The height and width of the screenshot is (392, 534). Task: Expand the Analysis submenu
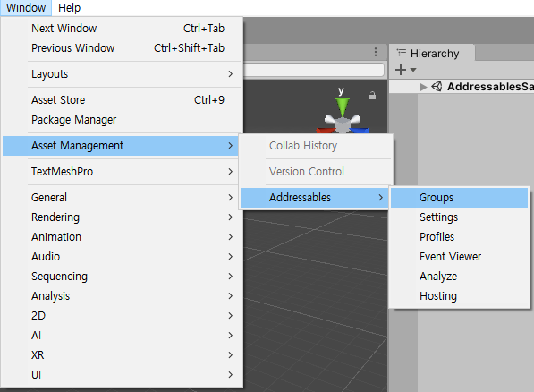(122, 296)
